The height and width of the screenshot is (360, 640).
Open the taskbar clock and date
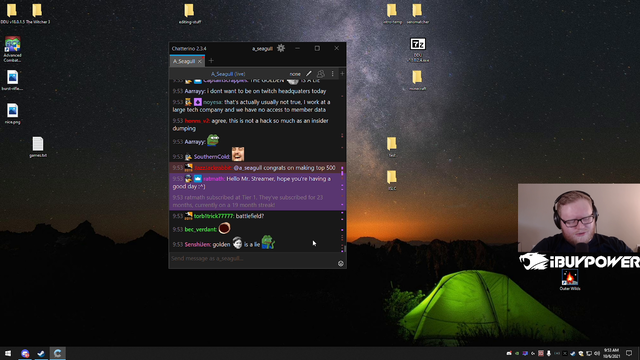611,353
